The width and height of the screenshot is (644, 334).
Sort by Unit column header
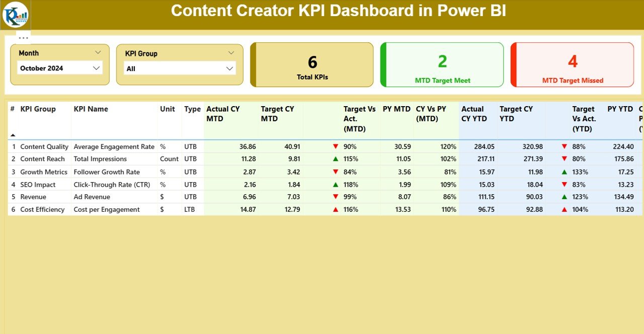pos(167,109)
